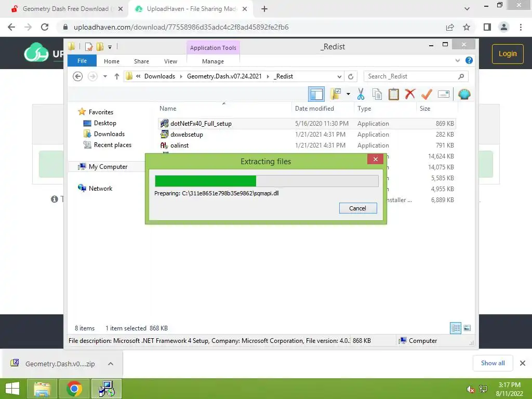
Task: Open the folder options toolbar icon
Action: (x=336, y=94)
